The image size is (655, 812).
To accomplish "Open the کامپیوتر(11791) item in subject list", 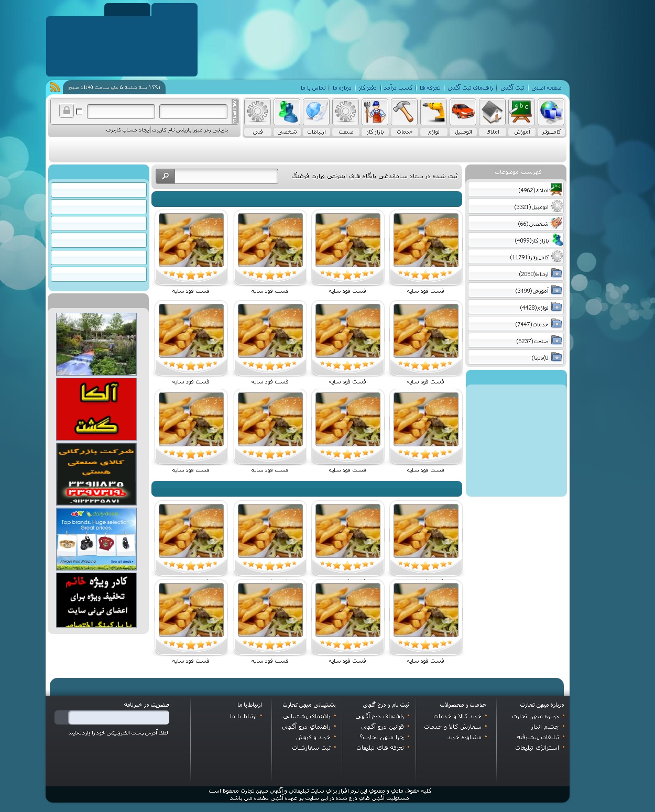I will point(529,257).
